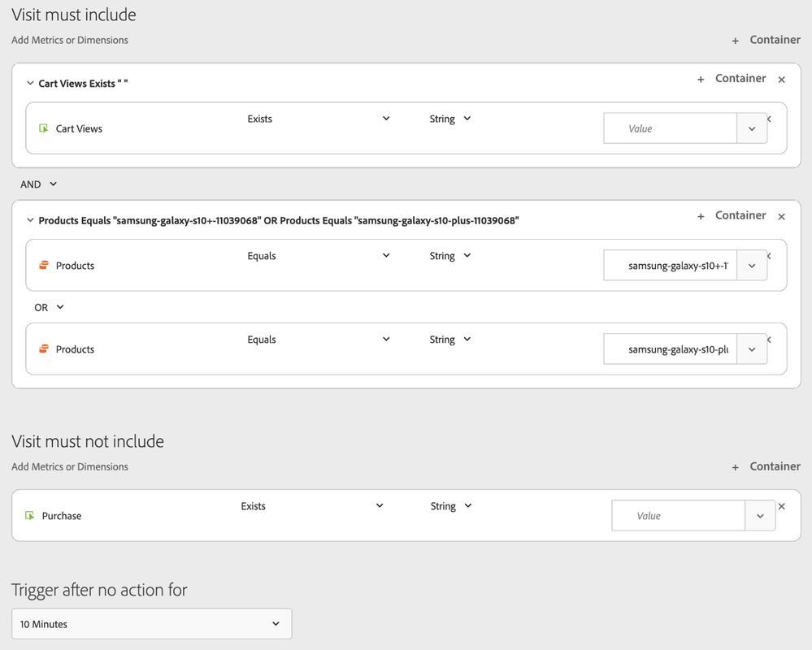Click the Cart Views metric icon

coord(44,128)
